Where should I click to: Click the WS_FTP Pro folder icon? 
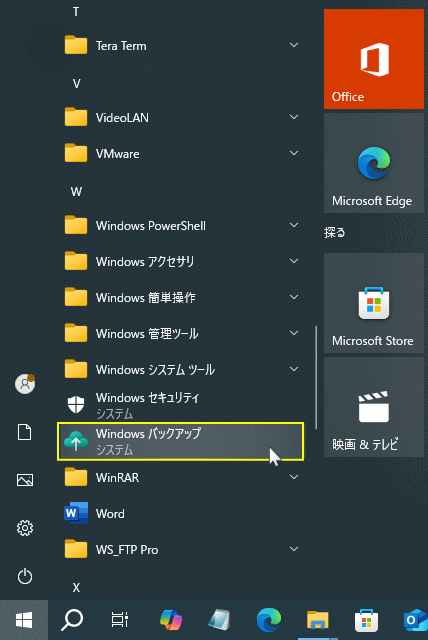tap(76, 549)
